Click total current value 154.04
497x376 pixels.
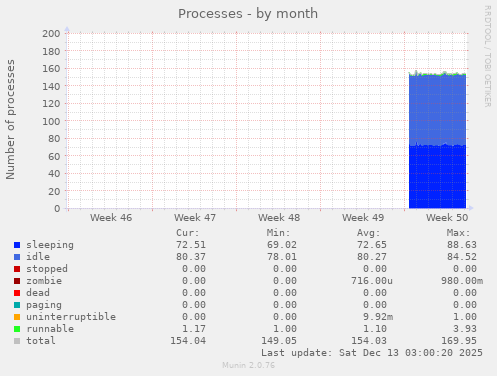[x=188, y=341]
